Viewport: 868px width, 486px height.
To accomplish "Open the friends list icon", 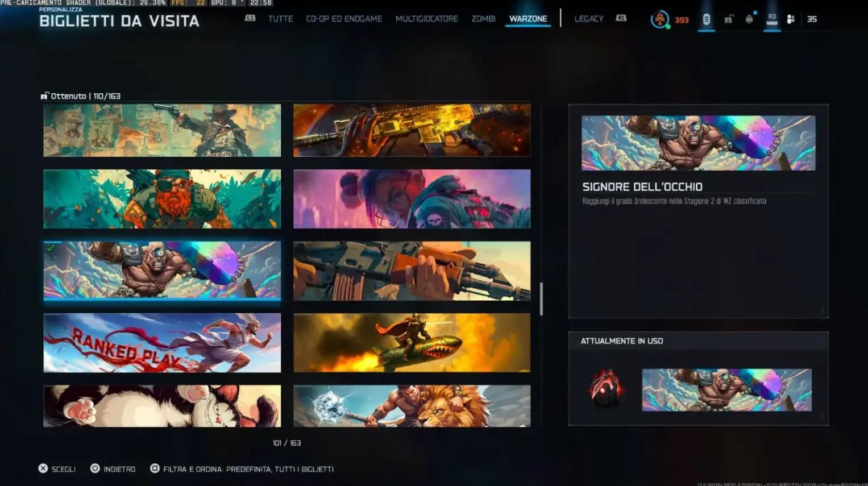I will 791,19.
